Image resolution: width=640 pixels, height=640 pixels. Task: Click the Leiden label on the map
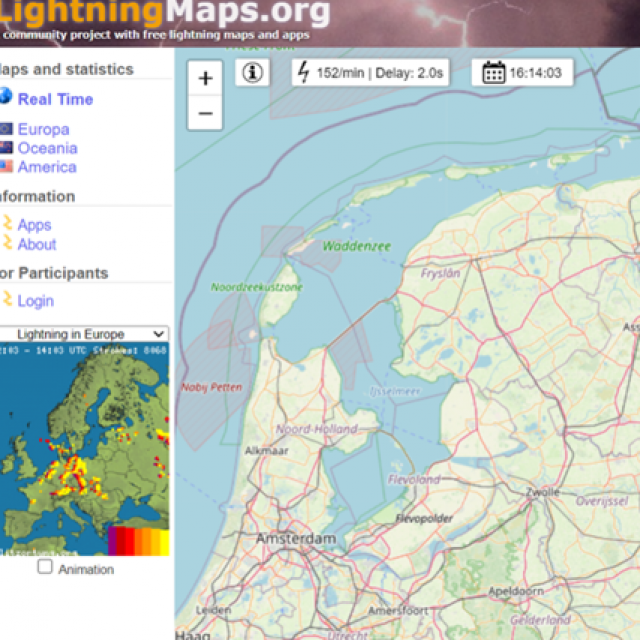coord(213,610)
